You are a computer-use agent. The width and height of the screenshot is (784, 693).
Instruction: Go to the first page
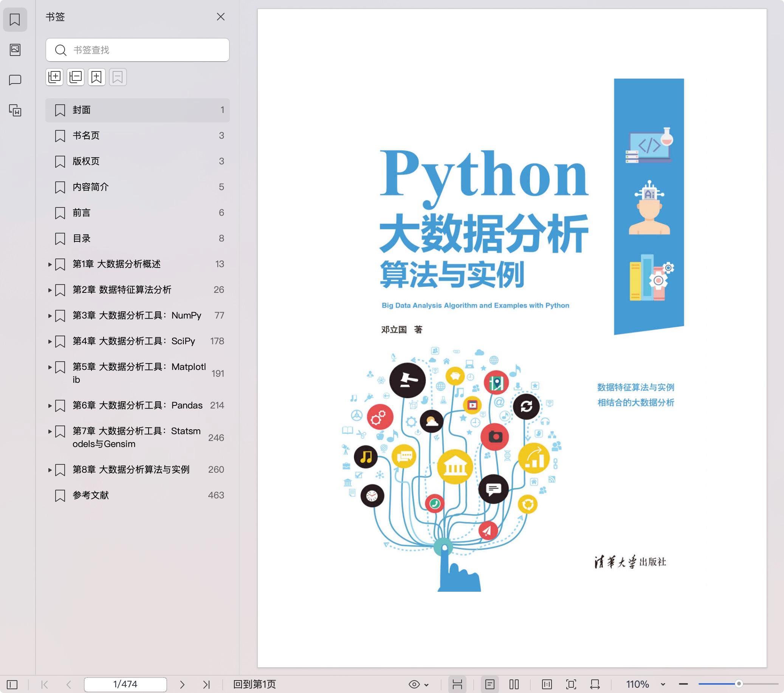[x=45, y=684]
